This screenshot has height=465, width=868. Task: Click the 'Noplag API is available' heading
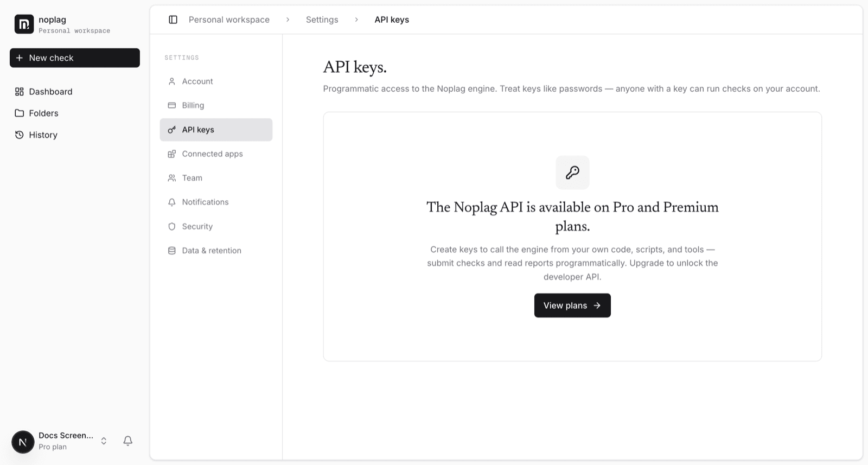(572, 216)
